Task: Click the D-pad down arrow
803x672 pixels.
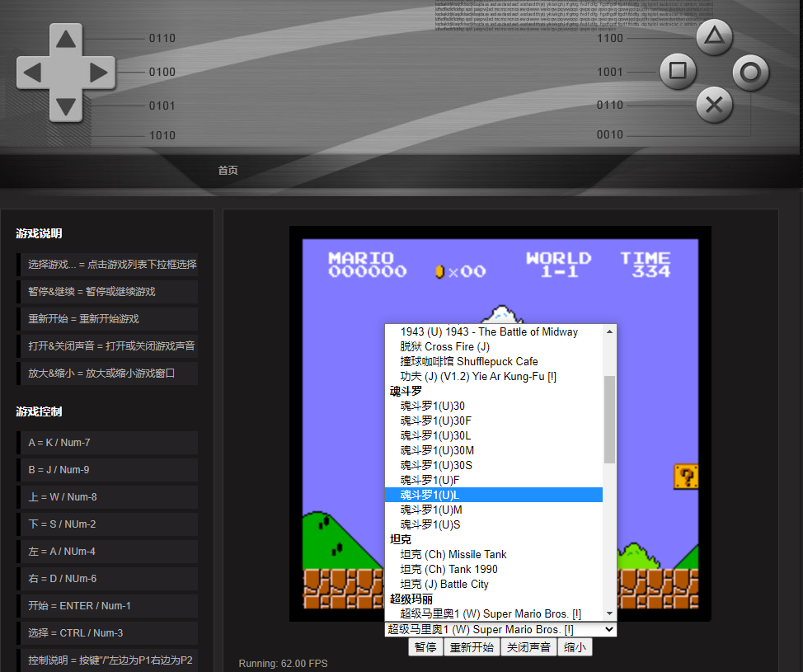Action: (x=66, y=106)
